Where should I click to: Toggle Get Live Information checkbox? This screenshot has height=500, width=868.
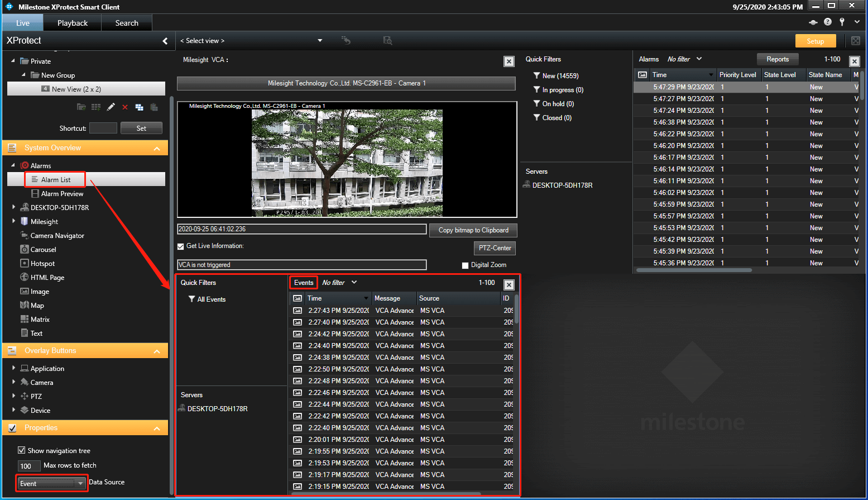180,246
